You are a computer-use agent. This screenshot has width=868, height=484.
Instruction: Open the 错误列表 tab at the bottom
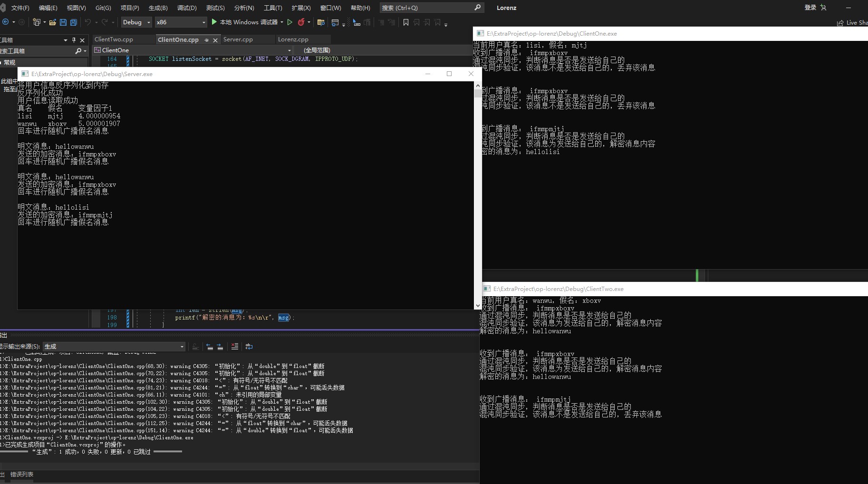click(22, 474)
